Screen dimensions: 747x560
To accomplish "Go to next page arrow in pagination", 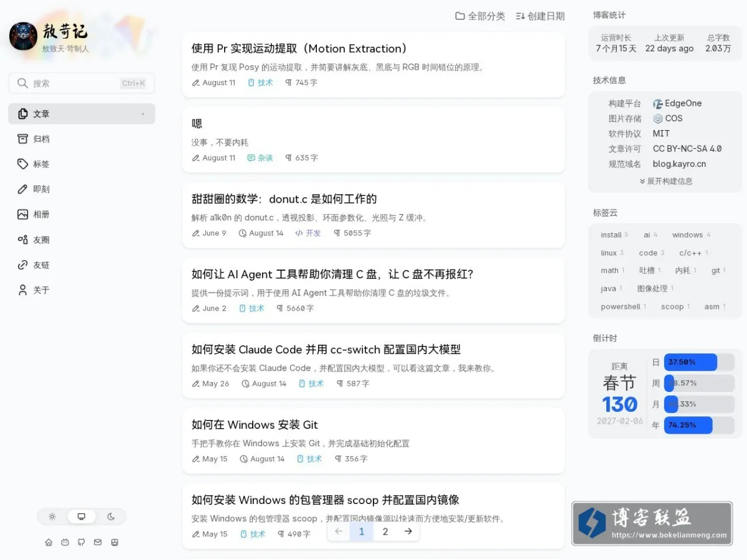I will point(408,531).
